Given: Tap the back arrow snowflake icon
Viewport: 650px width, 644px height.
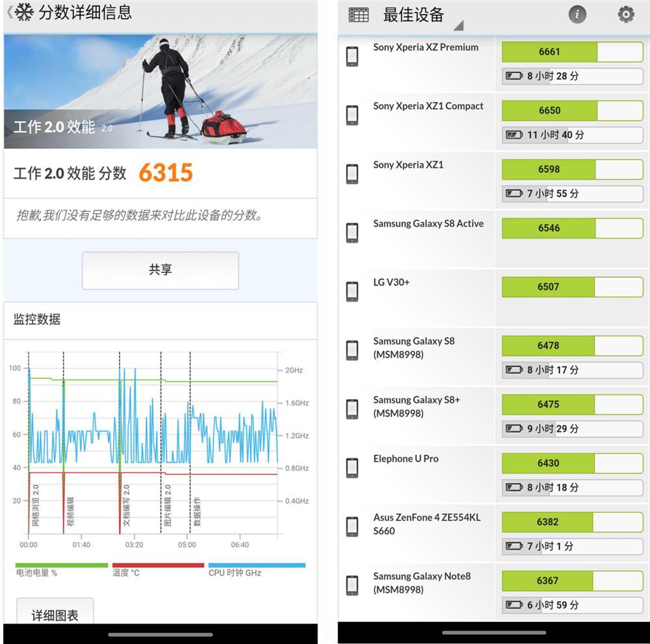Looking at the screenshot, I should pyautogui.click(x=21, y=12).
